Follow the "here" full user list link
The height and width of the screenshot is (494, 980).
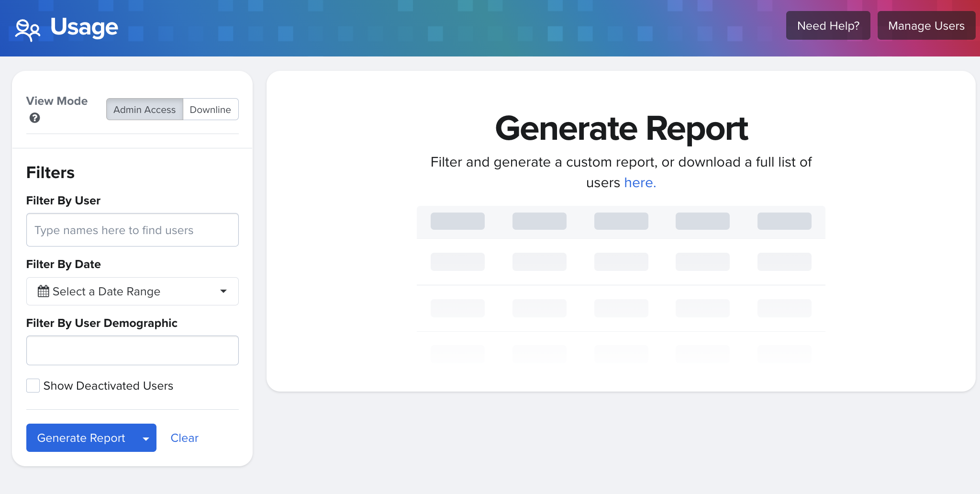tap(640, 183)
